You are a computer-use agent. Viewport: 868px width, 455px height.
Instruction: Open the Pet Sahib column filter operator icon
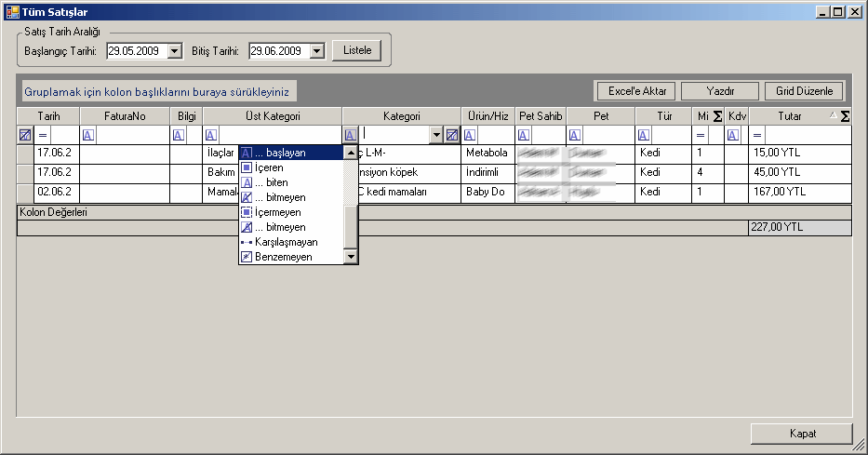click(x=523, y=135)
